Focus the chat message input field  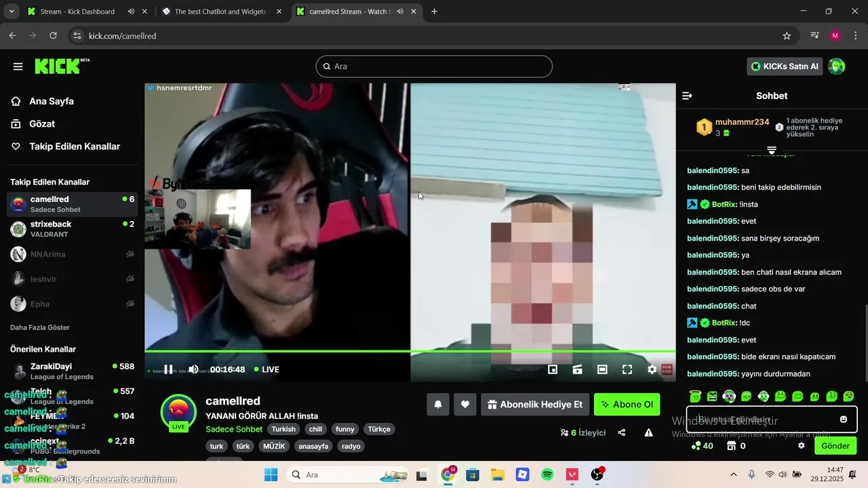point(772,420)
